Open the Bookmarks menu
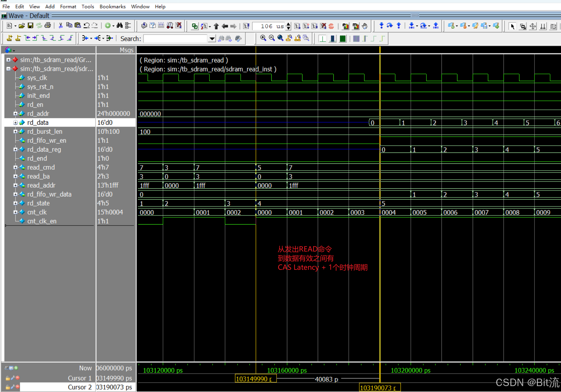This screenshot has height=392, width=561. [112, 7]
